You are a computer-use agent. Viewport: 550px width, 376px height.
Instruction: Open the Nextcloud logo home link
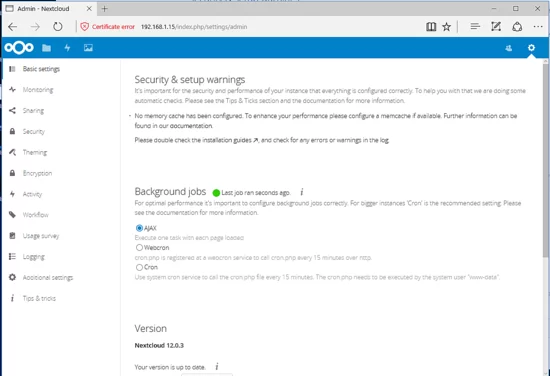pyautogui.click(x=19, y=48)
